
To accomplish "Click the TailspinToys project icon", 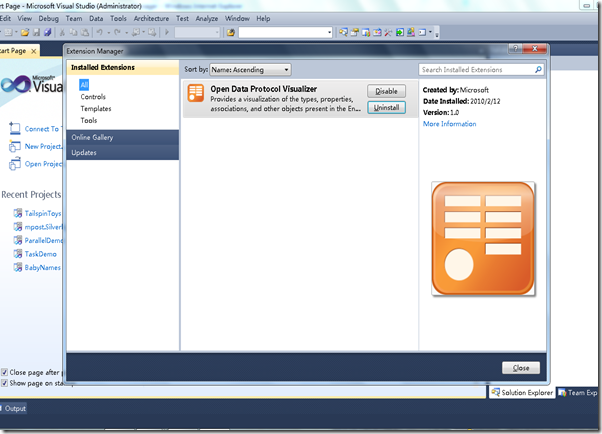I will 18,213.
